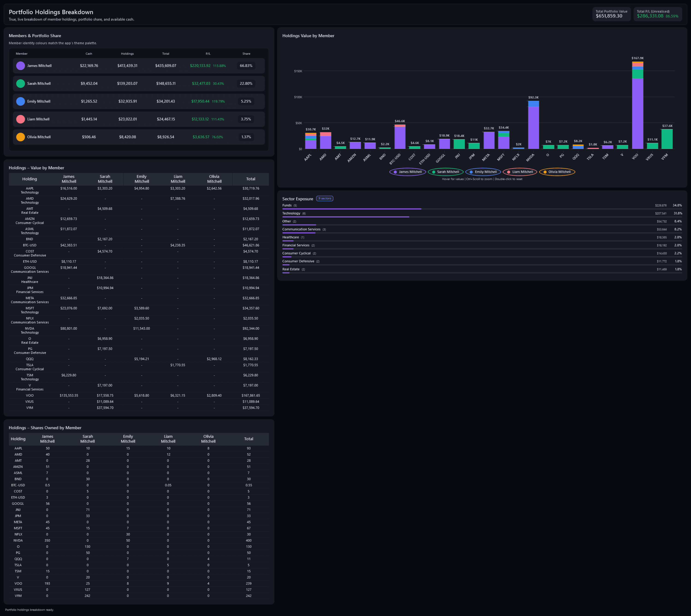Click the $167,861.65 VOO total value cell

[x=251, y=396]
